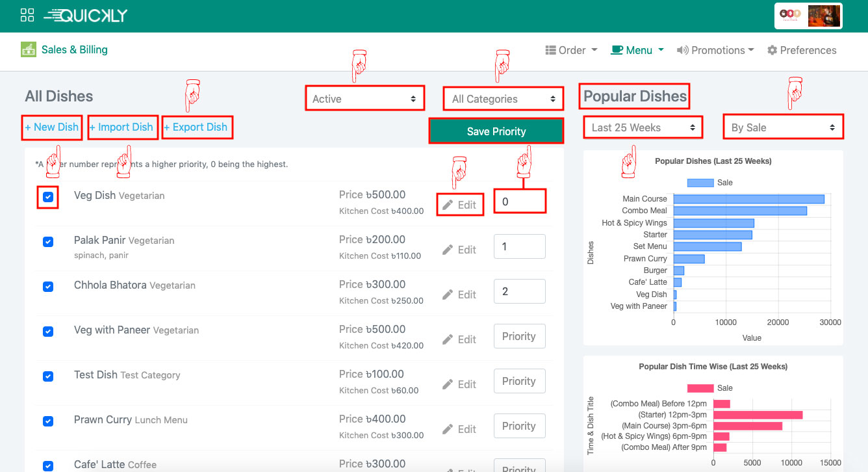Click the Menu plate icon
Screen dimensions: 868x472
point(619,49)
